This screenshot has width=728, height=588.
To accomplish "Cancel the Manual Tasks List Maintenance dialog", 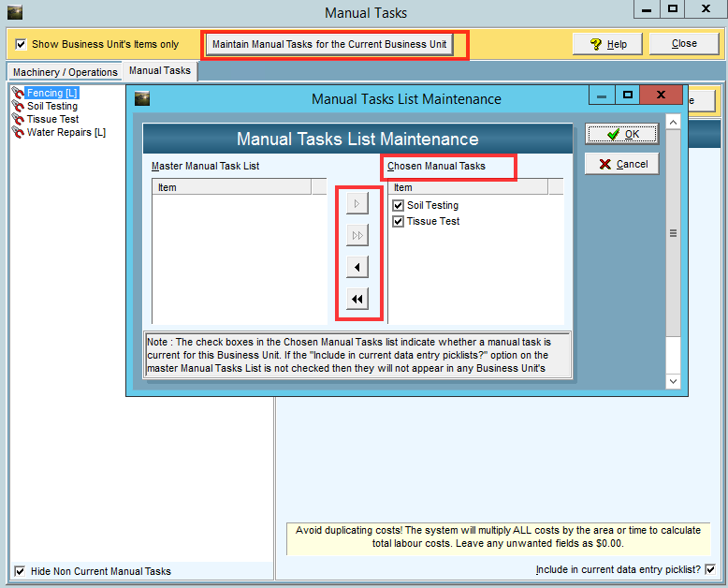I will point(622,164).
